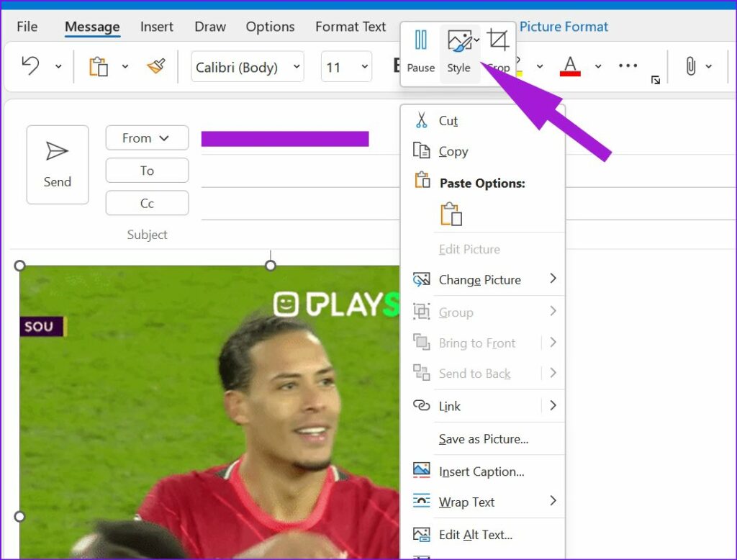Attach a file using the paperclip icon
The height and width of the screenshot is (560, 737).
(692, 66)
